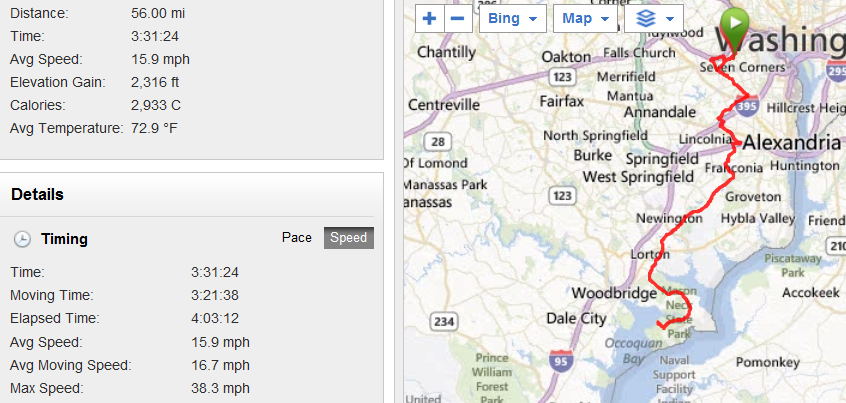Expand the map layers dropdown
This screenshot has height=403, width=846.
653,19
